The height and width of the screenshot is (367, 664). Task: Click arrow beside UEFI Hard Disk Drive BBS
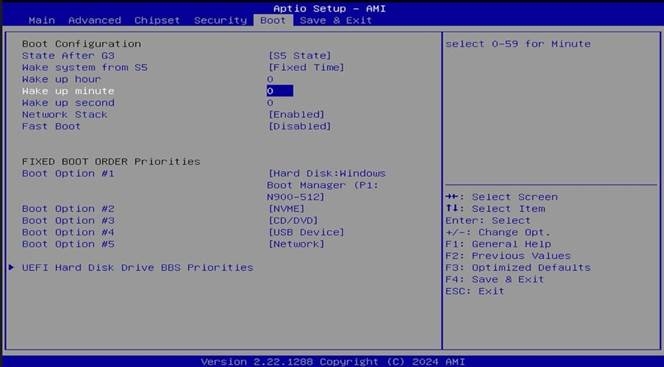click(11, 267)
